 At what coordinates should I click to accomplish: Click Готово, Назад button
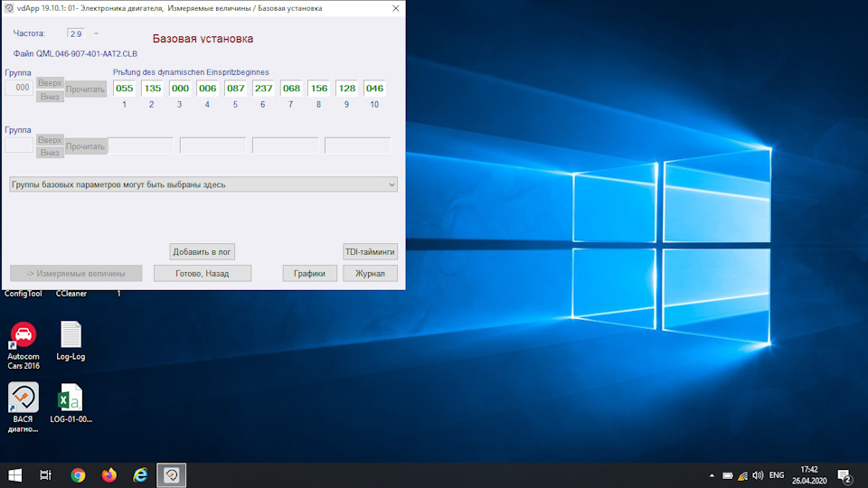coord(202,273)
